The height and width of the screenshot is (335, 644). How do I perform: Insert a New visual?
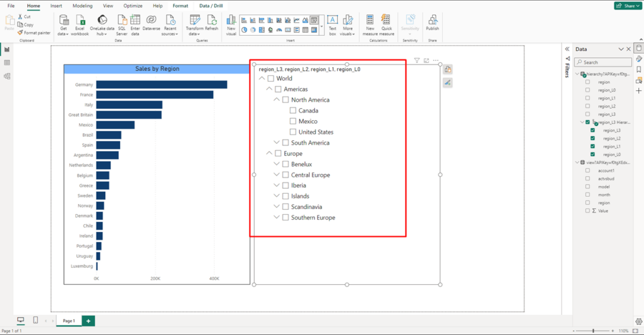pyautogui.click(x=231, y=25)
